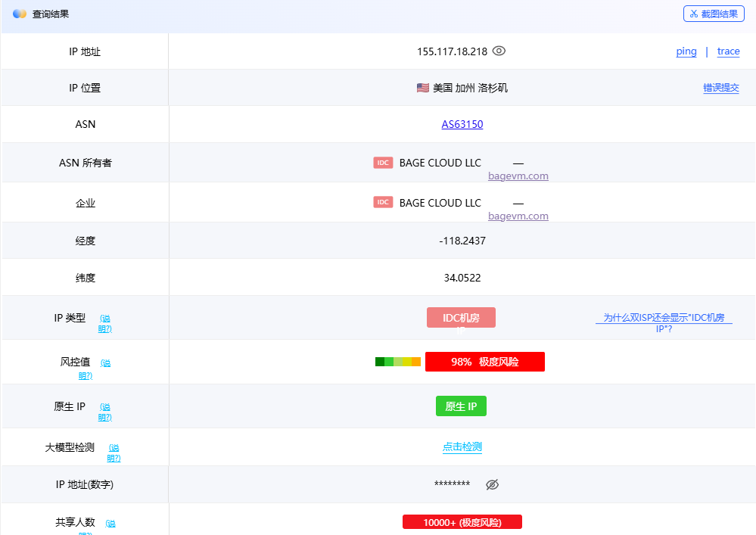Image resolution: width=756 pixels, height=535 pixels.
Task: Open the 错误提交 error report link
Action: tap(720, 88)
